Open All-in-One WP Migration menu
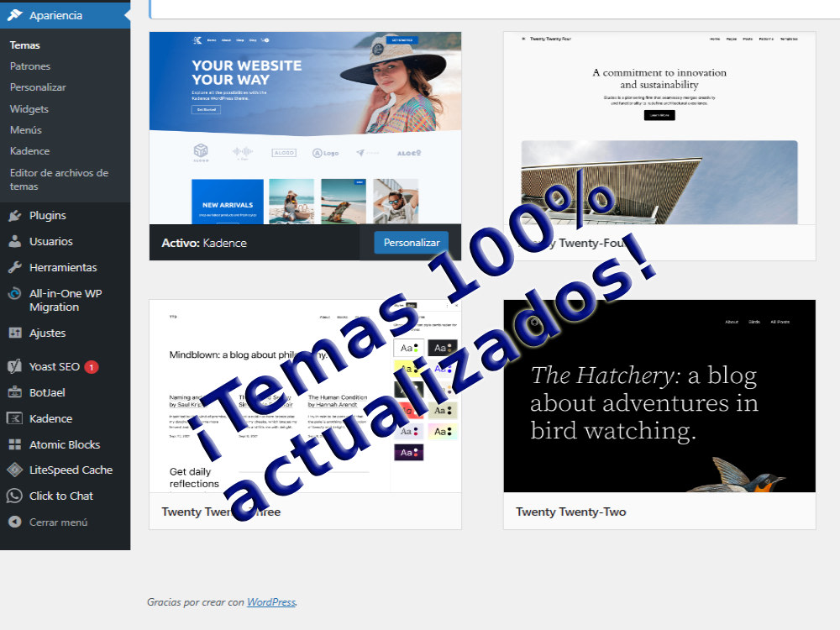Screen dimensions: 840x630 click(x=66, y=300)
